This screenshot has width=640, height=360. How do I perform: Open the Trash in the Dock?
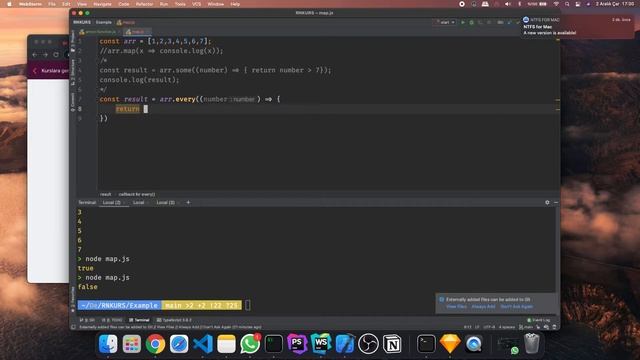(x=532, y=344)
